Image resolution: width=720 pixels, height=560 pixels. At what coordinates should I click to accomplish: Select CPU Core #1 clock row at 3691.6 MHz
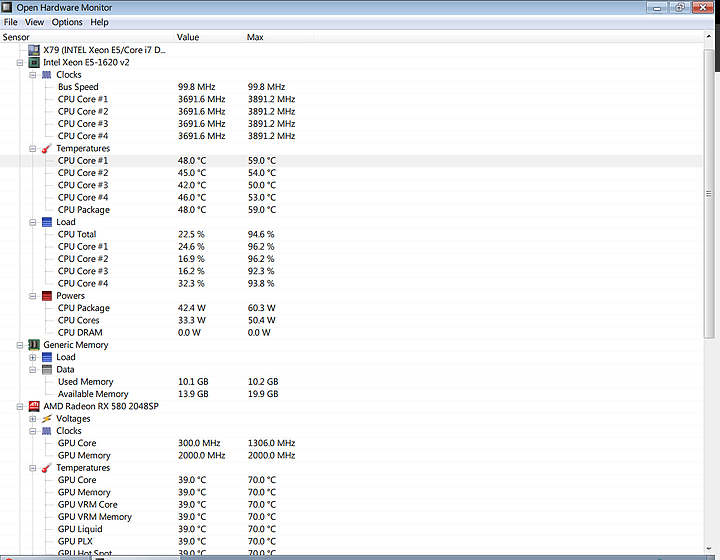click(351, 99)
